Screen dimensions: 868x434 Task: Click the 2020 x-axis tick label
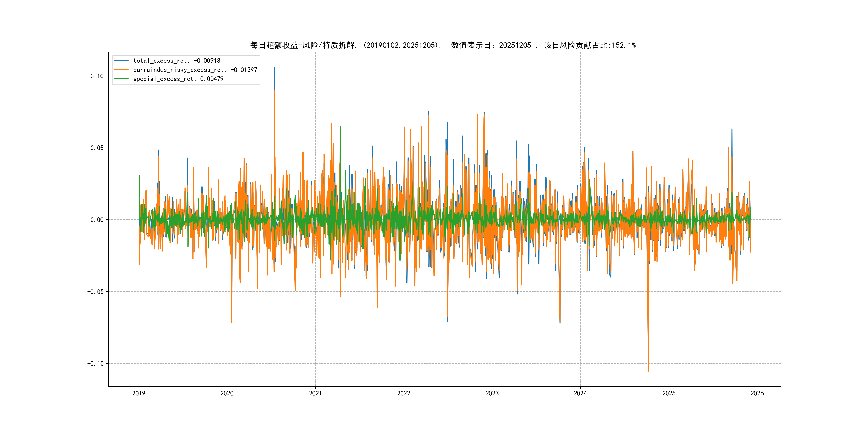click(227, 393)
